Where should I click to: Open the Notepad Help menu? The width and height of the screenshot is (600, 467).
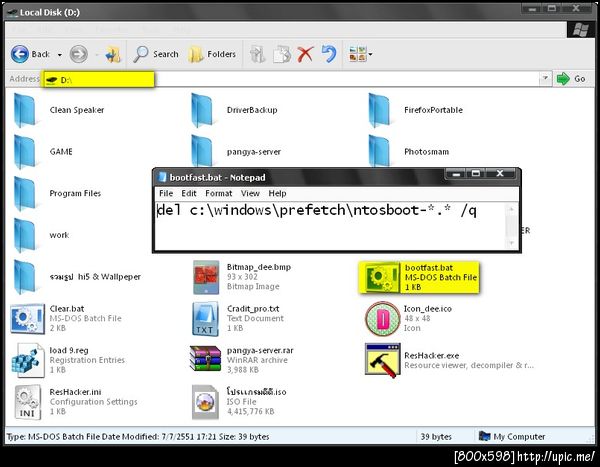tap(277, 193)
